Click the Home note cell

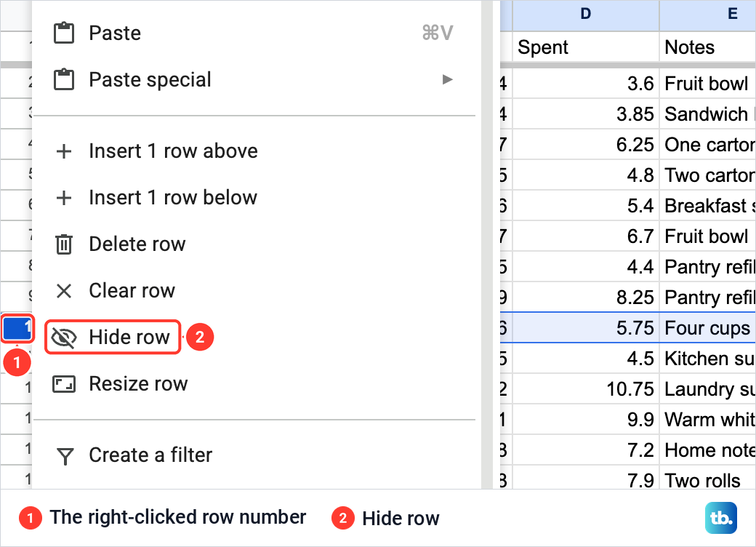pyautogui.click(x=707, y=450)
